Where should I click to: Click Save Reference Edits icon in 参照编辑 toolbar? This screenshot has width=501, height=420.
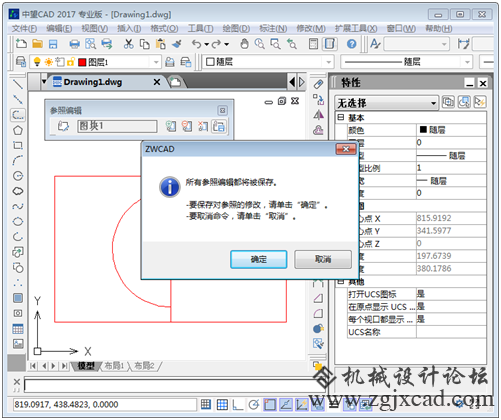(219, 126)
